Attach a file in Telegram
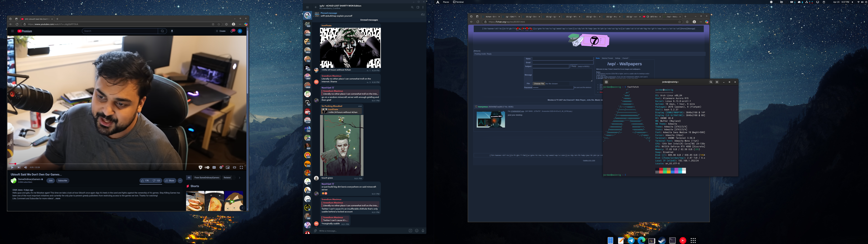 tap(315, 231)
